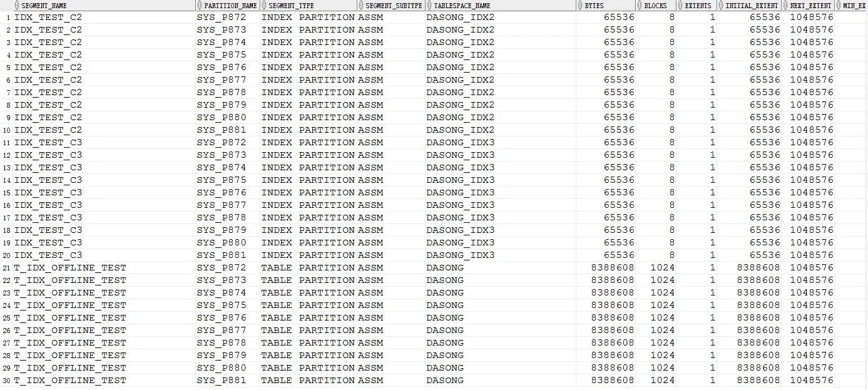This screenshot has width=868, height=390.
Task: Click the sort icon beside NEXT_EXTENT header
Action: click(785, 6)
